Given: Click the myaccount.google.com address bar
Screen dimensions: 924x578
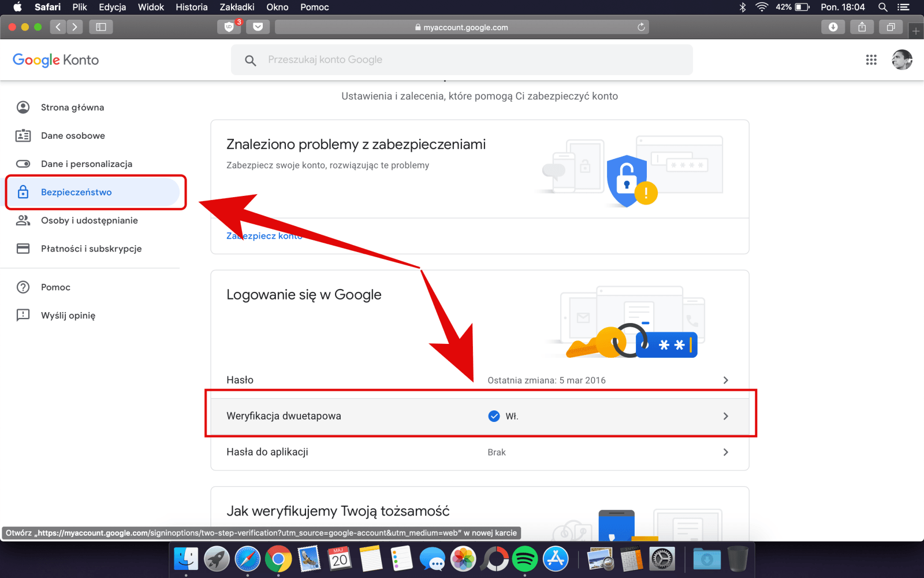Looking at the screenshot, I should 462,27.
